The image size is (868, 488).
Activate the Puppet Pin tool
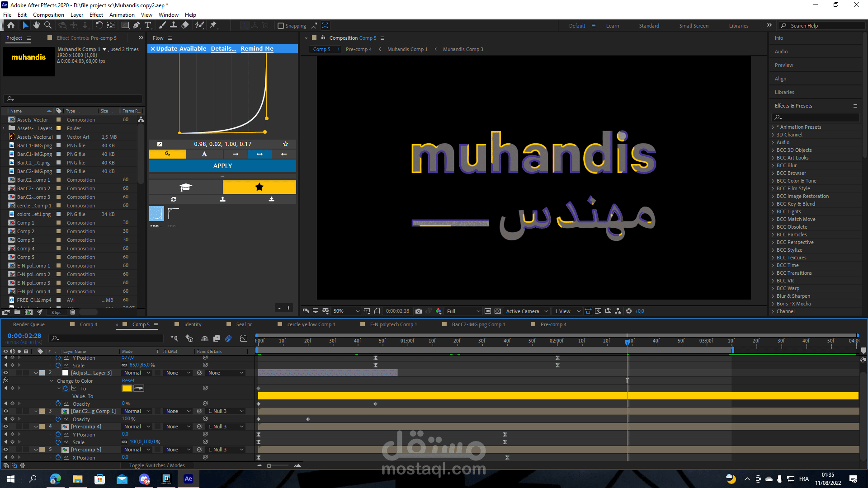tap(213, 25)
